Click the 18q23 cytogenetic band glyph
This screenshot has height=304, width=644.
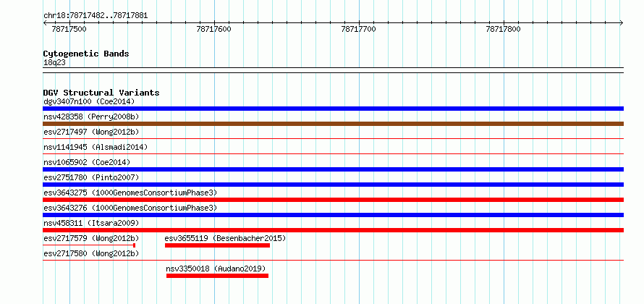click(x=333, y=70)
